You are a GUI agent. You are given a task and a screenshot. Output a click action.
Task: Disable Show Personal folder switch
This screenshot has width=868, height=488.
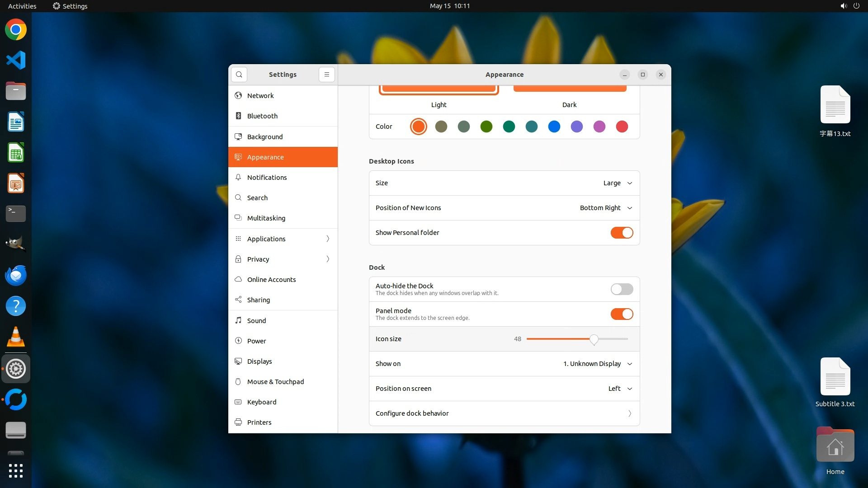[622, 233]
